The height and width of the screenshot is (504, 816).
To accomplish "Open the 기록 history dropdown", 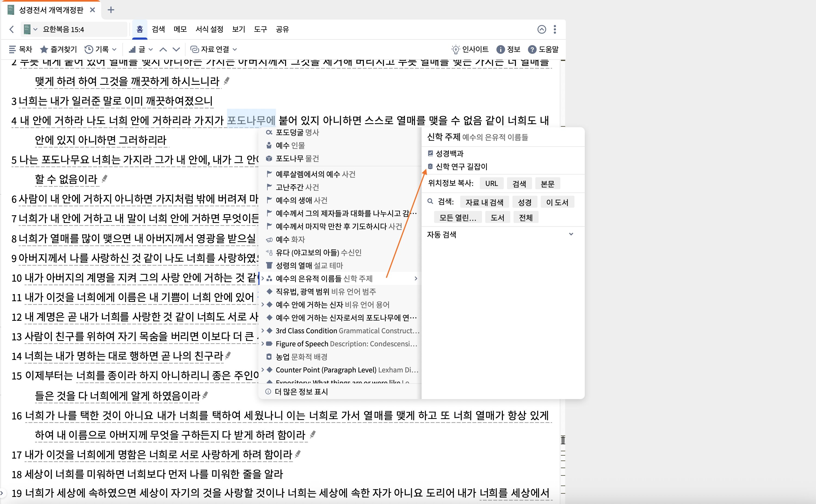I will 101,49.
